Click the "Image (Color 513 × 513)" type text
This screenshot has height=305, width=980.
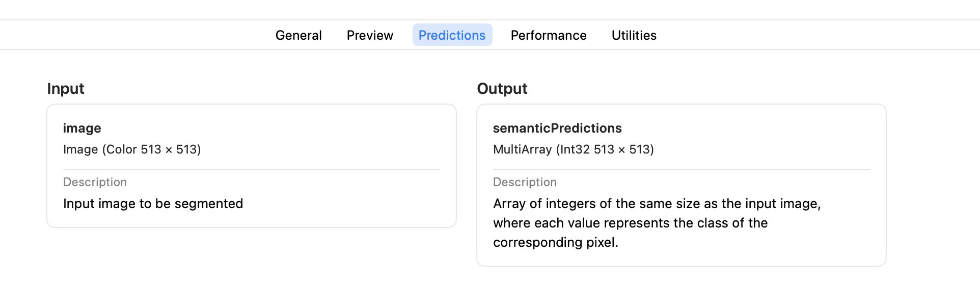coord(132,149)
